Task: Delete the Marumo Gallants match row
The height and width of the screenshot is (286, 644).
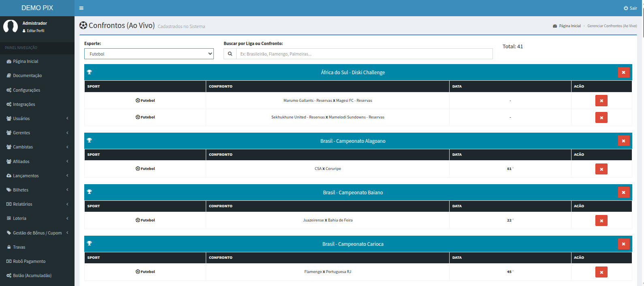Action: click(x=601, y=101)
